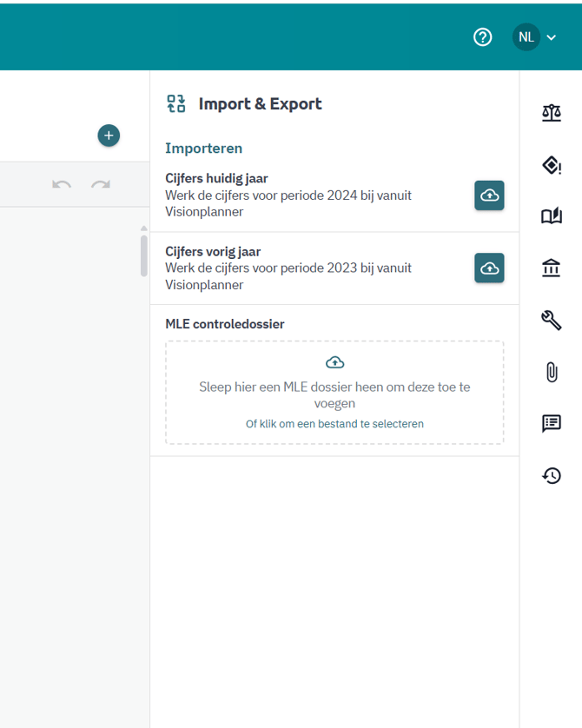The image size is (582, 728).
Task: Click the MLE dossier drop zone
Action: pyautogui.click(x=334, y=393)
